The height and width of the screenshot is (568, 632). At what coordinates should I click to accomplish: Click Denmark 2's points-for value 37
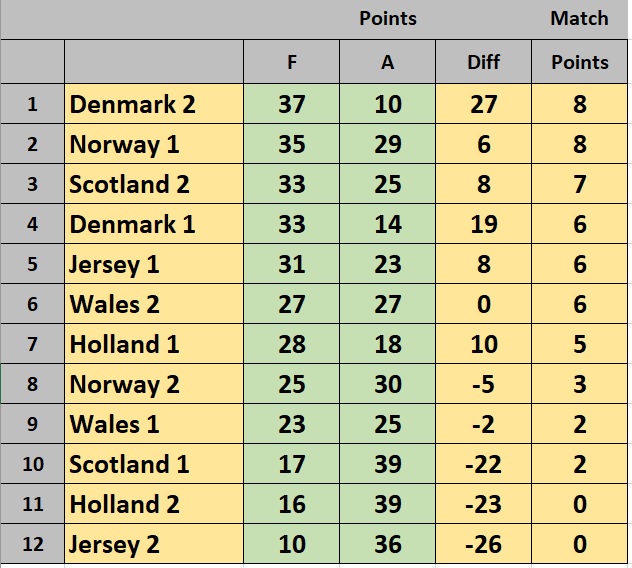click(x=291, y=104)
